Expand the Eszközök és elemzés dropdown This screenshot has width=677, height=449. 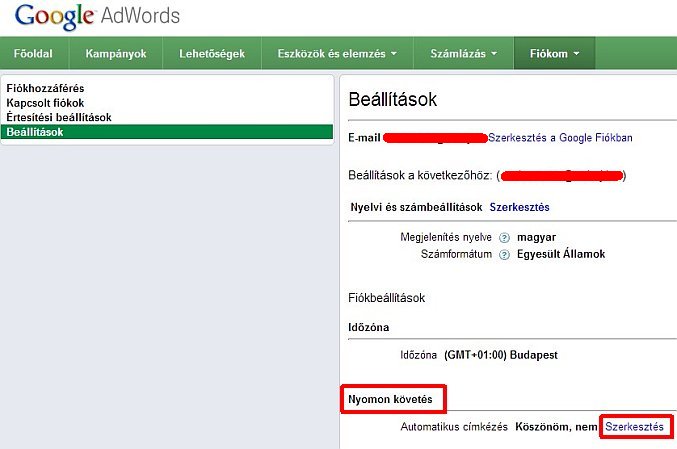338,53
